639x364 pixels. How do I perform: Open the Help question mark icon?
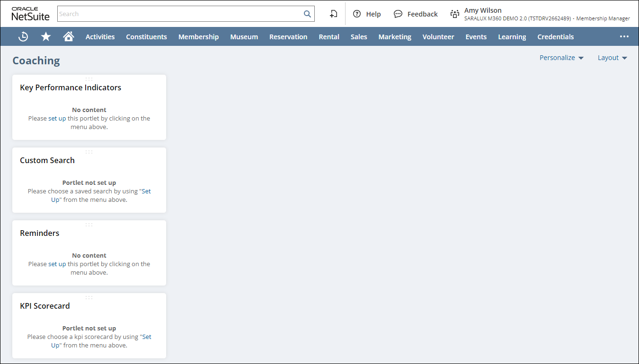(357, 14)
